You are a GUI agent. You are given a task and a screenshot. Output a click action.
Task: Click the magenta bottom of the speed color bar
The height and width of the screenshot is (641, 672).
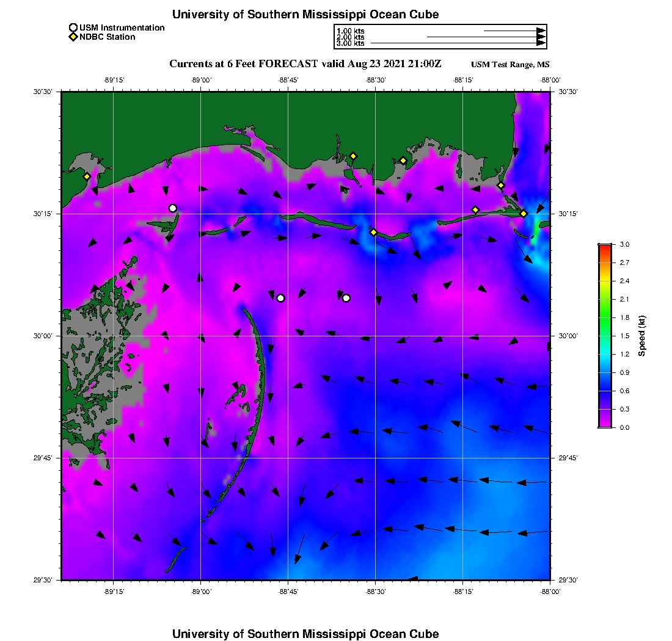[x=605, y=425]
